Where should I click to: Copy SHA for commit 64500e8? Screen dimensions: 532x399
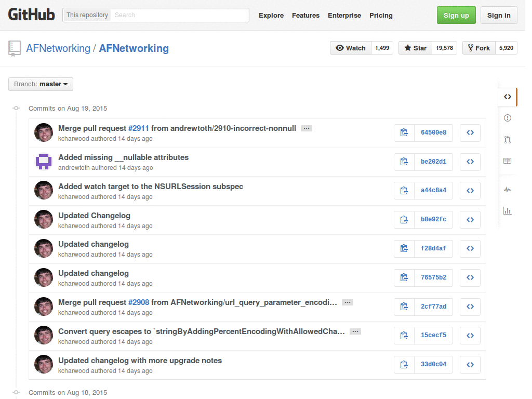[404, 132]
